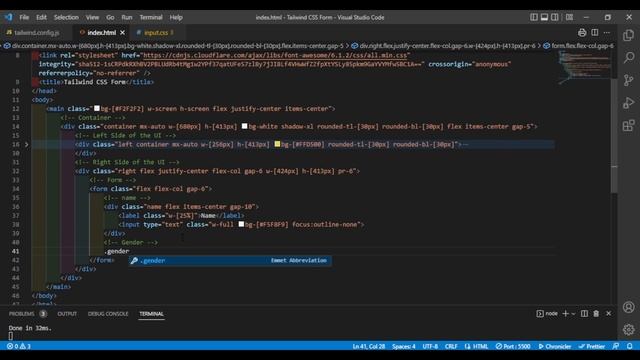Change file encoding UTF-8
640x360 pixels.
430,346
